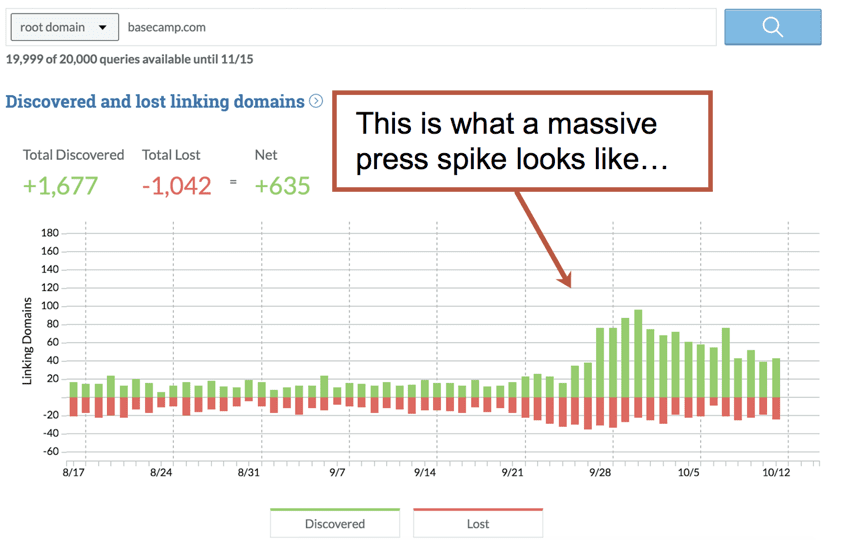848x540 pixels.
Task: Click the 8/31 date label on the axis
Action: point(249,472)
